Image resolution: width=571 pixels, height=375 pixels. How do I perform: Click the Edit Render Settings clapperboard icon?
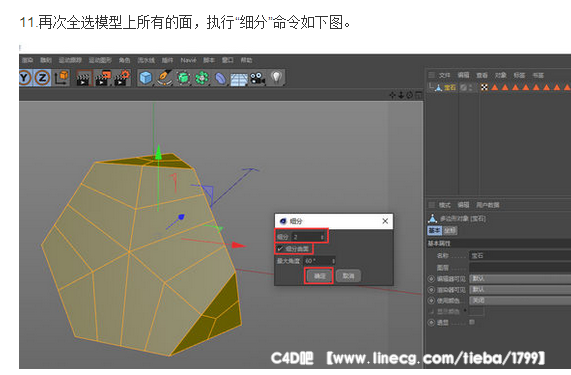pyautogui.click(x=122, y=78)
